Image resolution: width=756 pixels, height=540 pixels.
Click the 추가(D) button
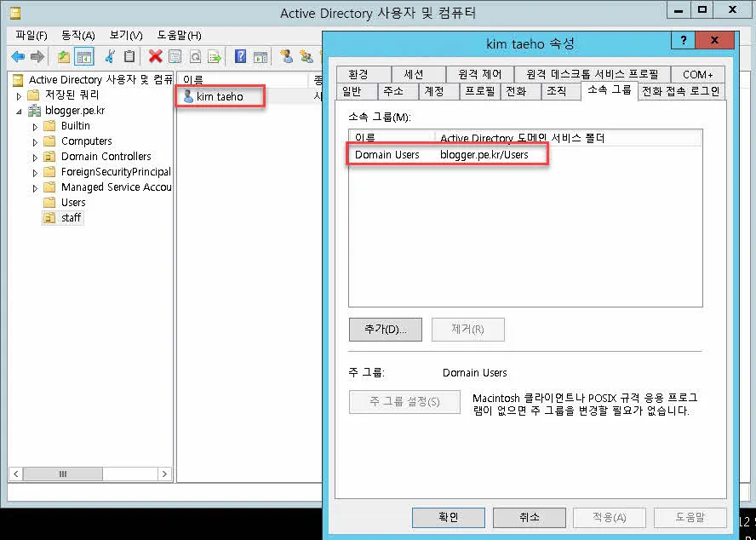pyautogui.click(x=385, y=330)
